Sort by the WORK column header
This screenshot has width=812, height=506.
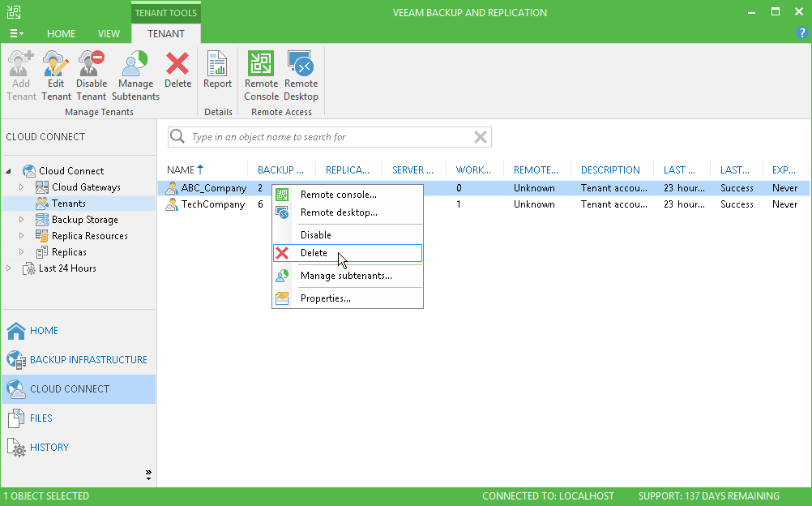click(473, 169)
